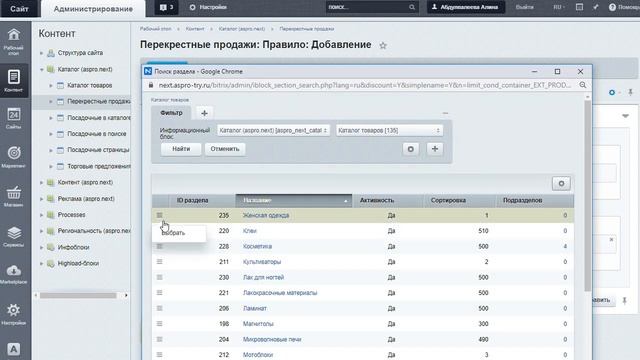Viewport: 640px width, 360px height.
Task: Open the Marketplace cloud sidebar icon
Action: (13, 274)
